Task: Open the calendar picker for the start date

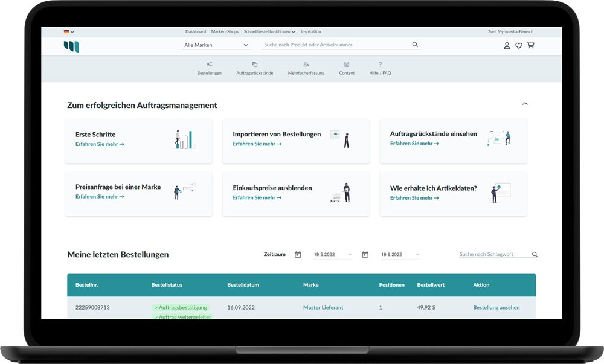Action: tap(298, 254)
